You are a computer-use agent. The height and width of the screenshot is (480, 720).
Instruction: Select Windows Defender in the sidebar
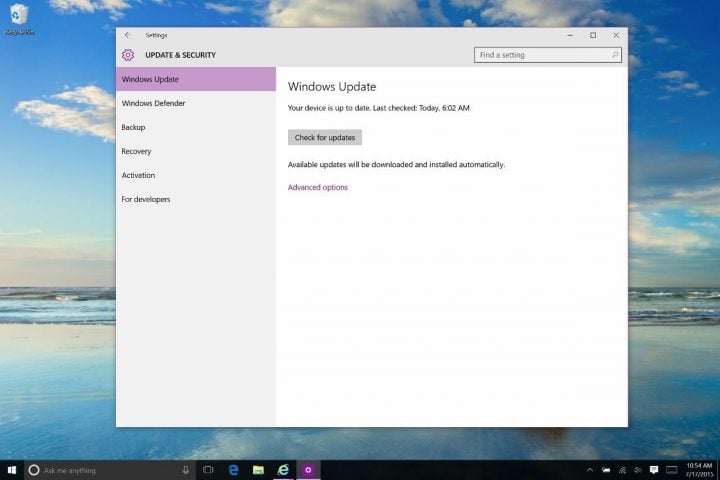pos(196,103)
